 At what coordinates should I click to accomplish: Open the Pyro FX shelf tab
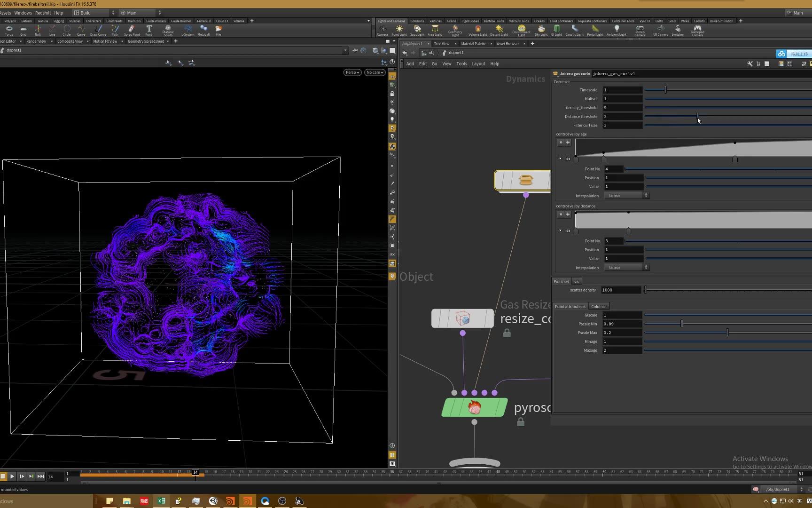tap(645, 21)
